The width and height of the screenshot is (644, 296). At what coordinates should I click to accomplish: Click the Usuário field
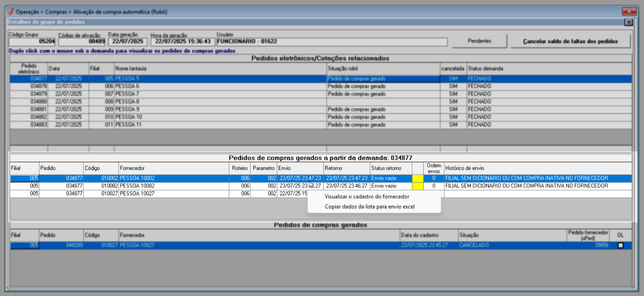(x=331, y=42)
